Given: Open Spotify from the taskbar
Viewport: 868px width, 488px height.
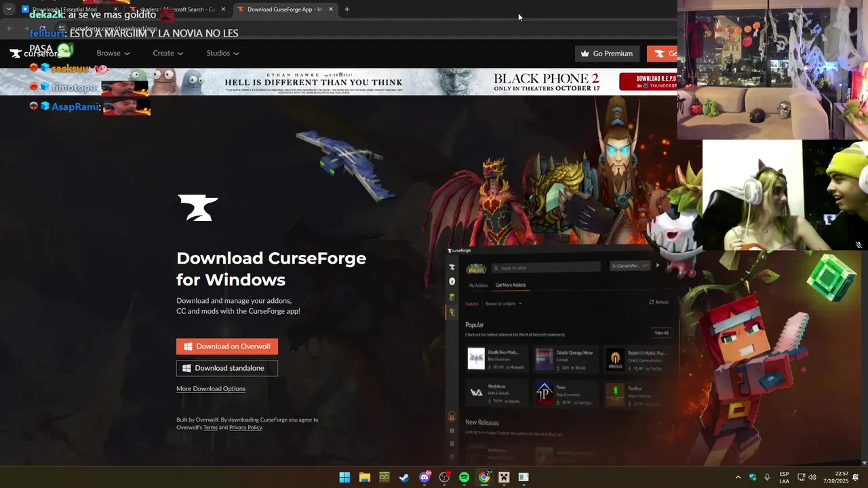Looking at the screenshot, I should tap(464, 477).
